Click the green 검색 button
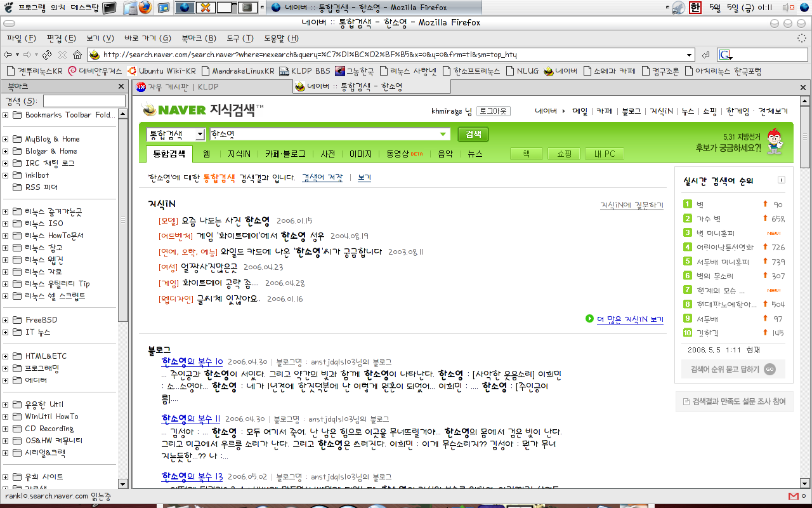 [x=473, y=135]
